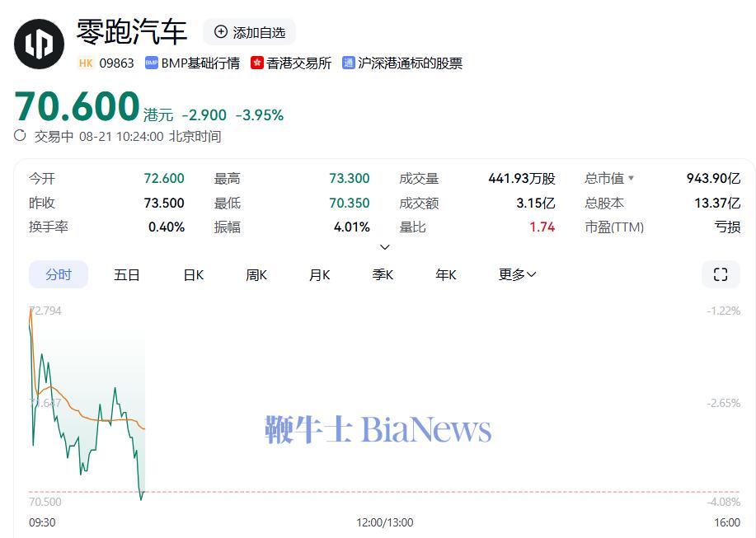Switch to the 五日 chart tab

(x=126, y=275)
